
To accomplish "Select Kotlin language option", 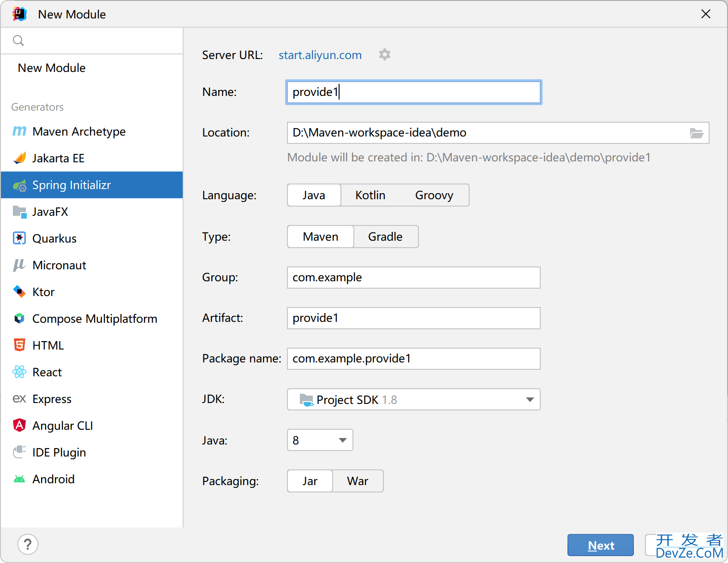I will click(x=370, y=195).
